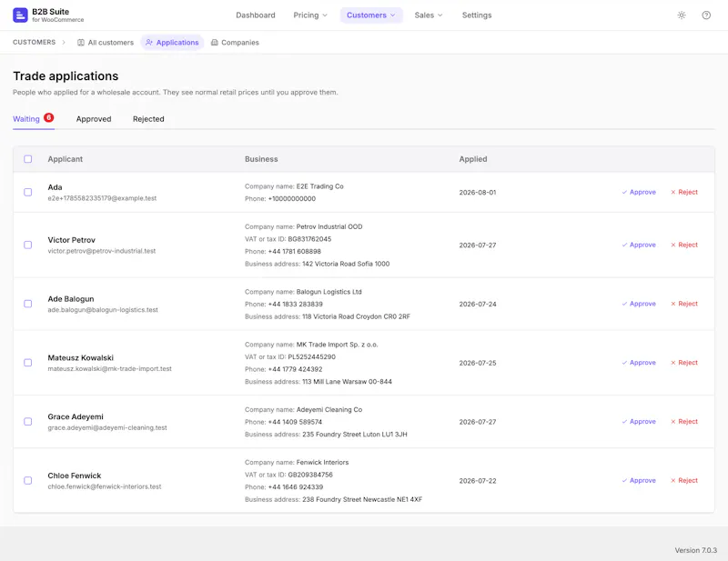
Task: Toggle the light/dark theme sun icon
Action: (x=681, y=15)
